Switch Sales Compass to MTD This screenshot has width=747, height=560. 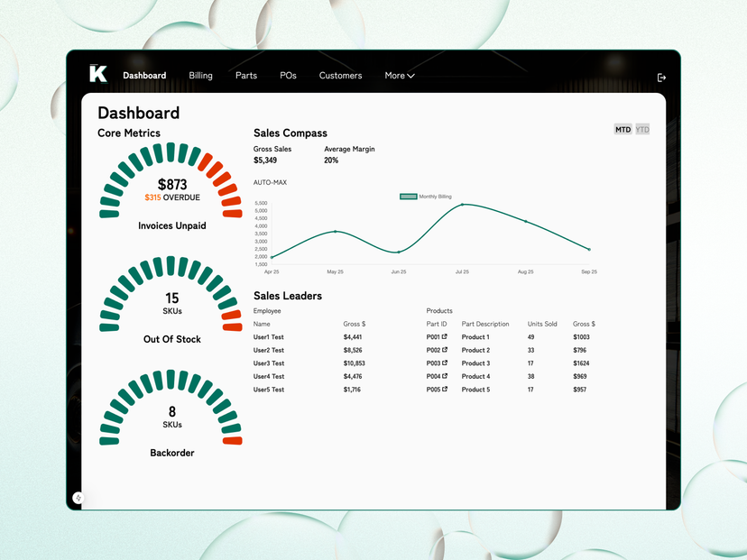[x=622, y=130]
